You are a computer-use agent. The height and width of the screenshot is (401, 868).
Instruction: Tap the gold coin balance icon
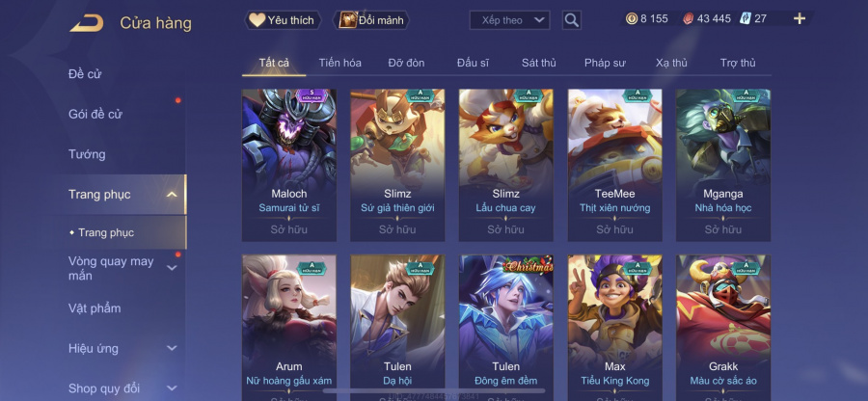632,19
